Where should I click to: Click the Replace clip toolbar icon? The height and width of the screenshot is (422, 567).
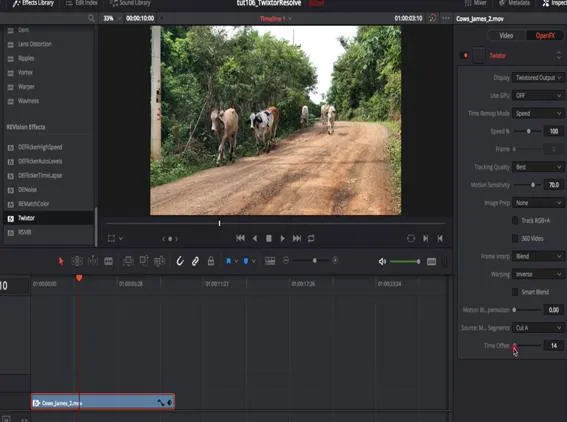tap(159, 261)
